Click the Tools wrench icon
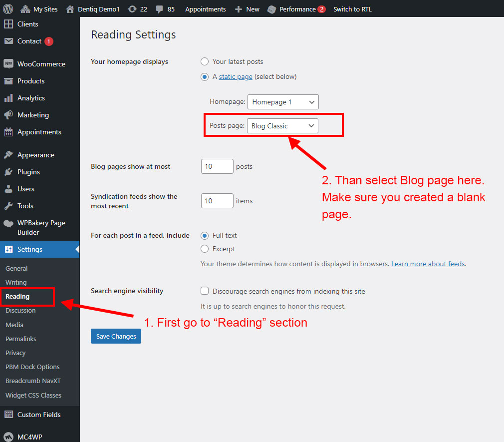The width and height of the screenshot is (504, 442). click(8, 206)
